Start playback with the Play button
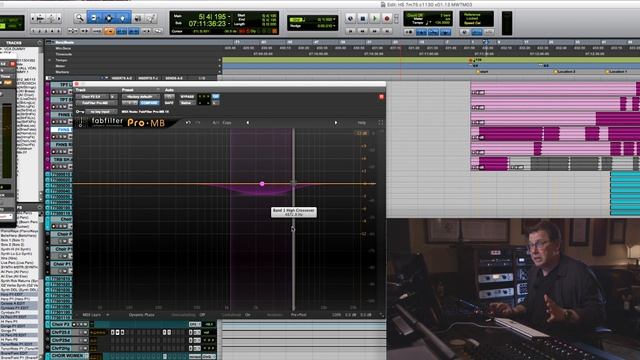Image resolution: width=640 pixels, height=360 pixels. point(375,18)
